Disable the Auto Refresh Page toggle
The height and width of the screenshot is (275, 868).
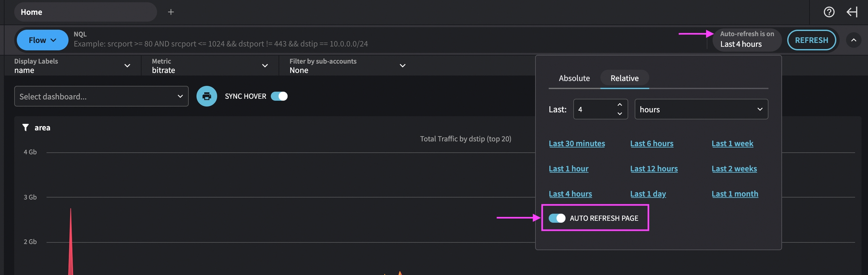pos(557,218)
